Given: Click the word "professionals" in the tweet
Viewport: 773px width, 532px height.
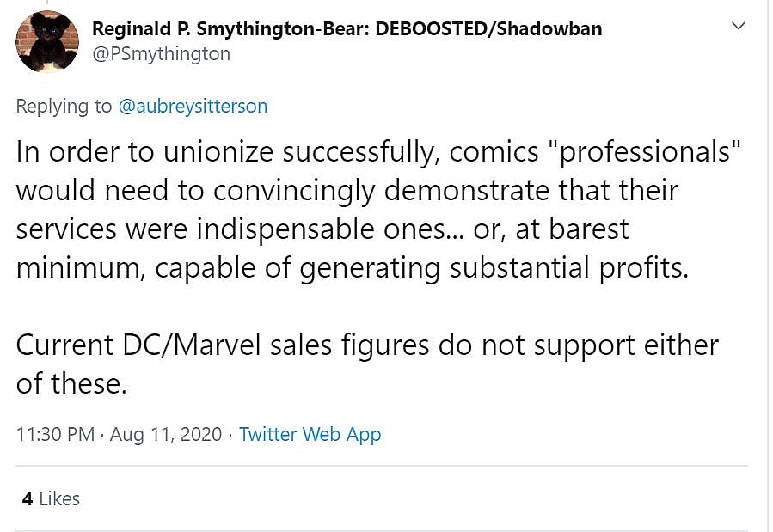Looking at the screenshot, I should (646, 151).
